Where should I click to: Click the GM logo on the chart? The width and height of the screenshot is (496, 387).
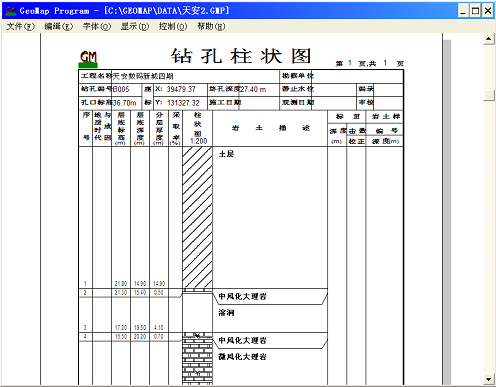(88, 59)
